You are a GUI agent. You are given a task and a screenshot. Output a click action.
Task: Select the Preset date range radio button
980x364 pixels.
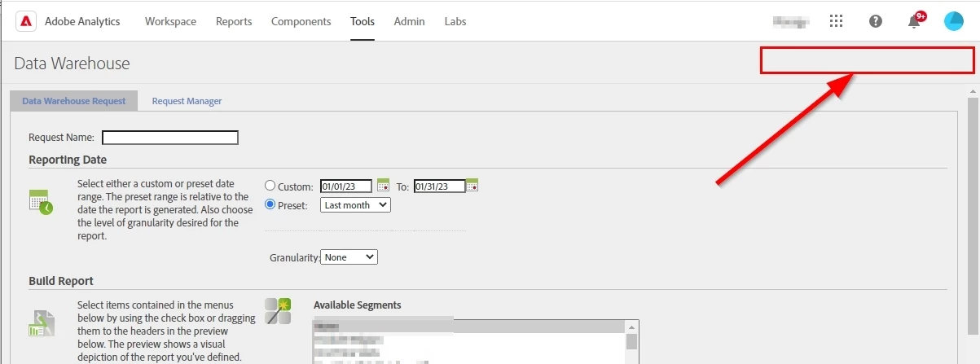(271, 205)
